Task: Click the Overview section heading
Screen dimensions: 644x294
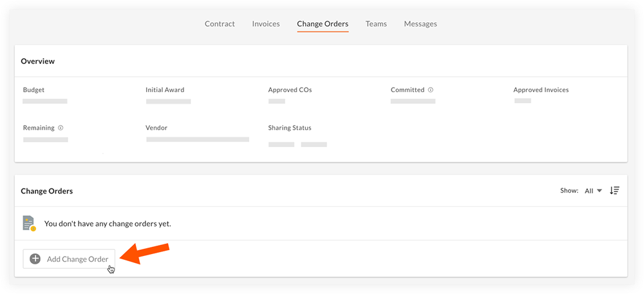Action: (x=38, y=61)
